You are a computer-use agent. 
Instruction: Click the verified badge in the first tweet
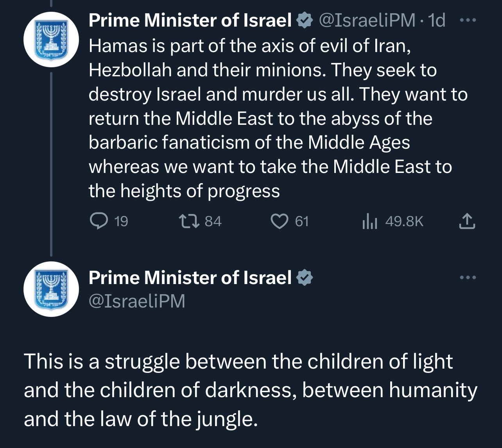click(305, 20)
